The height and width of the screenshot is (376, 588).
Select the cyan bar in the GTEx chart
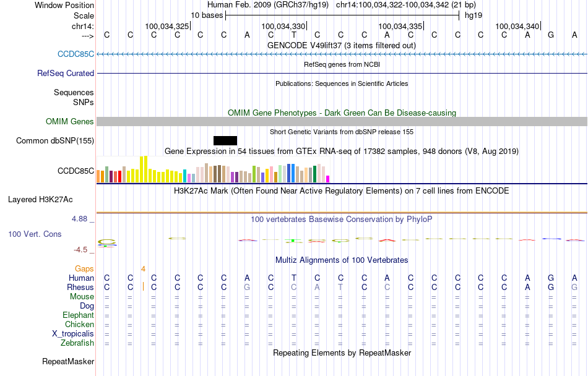click(x=185, y=176)
